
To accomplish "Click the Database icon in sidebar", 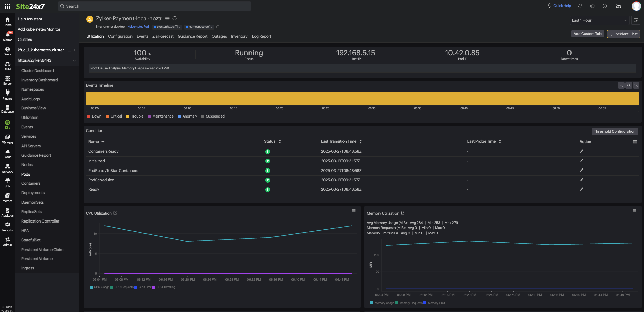I will tap(7, 109).
